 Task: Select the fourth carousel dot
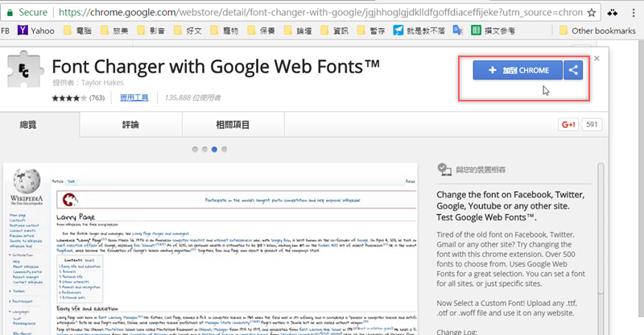[223, 150]
